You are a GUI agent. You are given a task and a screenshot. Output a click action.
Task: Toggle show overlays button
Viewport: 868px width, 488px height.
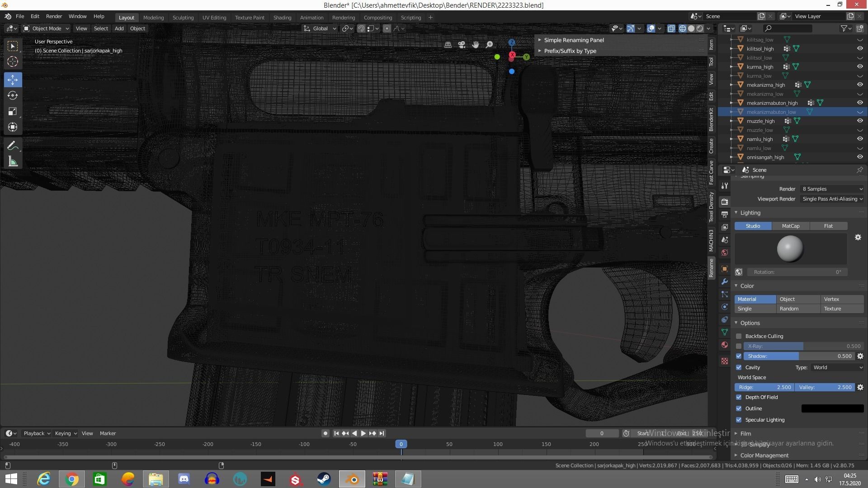651,28
